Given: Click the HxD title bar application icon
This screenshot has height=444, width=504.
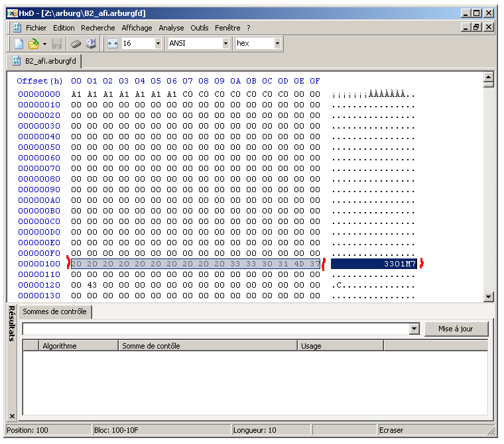Looking at the screenshot, I should point(13,13).
